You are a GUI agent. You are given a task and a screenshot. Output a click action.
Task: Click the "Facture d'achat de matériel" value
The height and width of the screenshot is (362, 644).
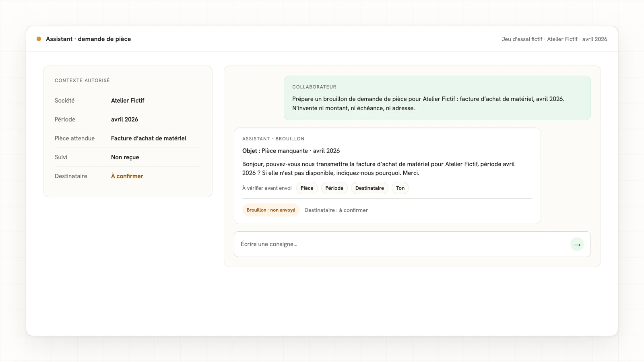point(149,138)
